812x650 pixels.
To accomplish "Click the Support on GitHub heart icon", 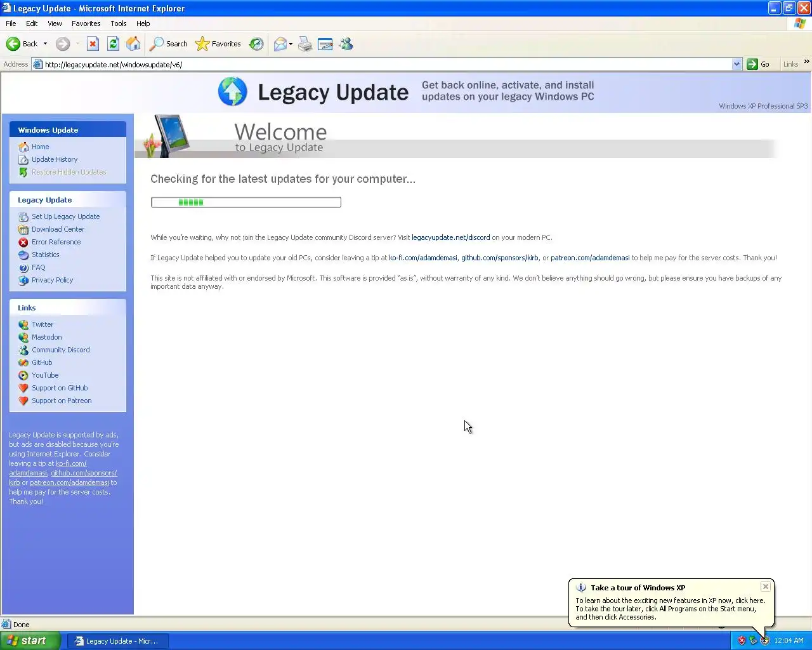I will coord(23,388).
